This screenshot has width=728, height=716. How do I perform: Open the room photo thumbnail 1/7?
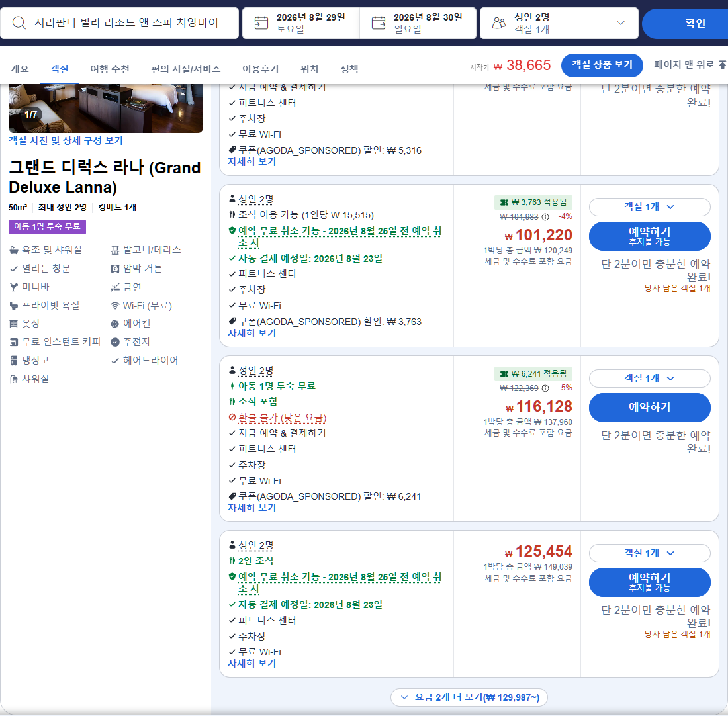coord(106,108)
